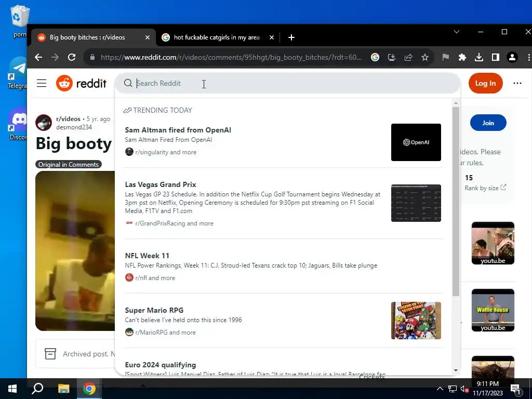Open Reddit hamburger menu
The width and height of the screenshot is (532, 399).
tap(42, 83)
